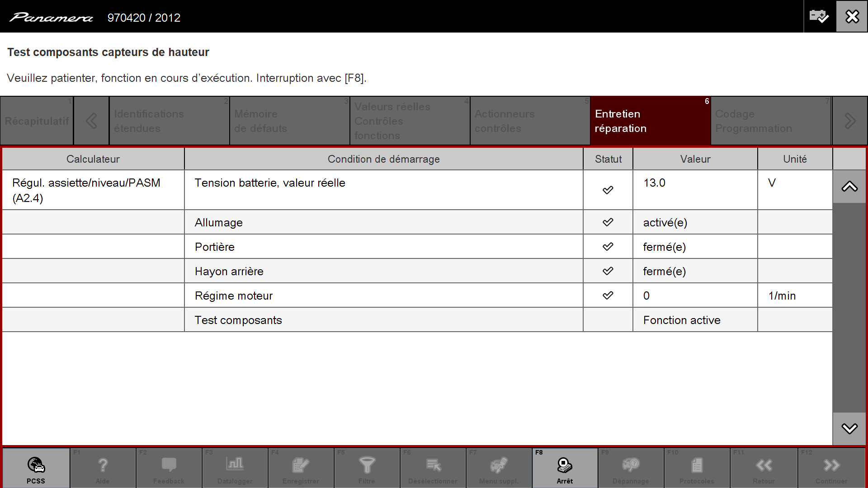
Task: Select Valeurs réelles Contrôles fonctions tab
Action: click(410, 121)
